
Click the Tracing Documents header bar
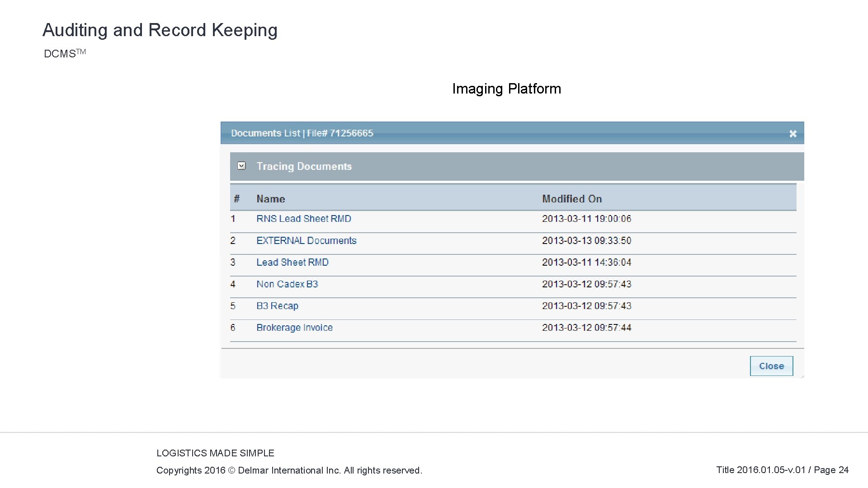(515, 166)
